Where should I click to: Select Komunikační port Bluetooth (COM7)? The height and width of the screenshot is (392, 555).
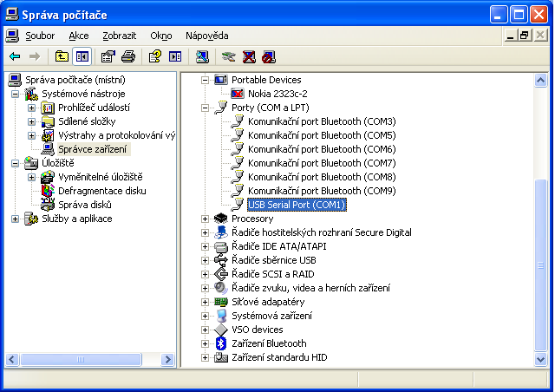point(322,163)
